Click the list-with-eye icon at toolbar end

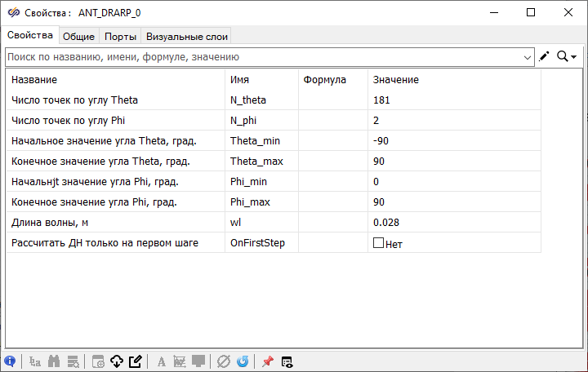pos(287,361)
